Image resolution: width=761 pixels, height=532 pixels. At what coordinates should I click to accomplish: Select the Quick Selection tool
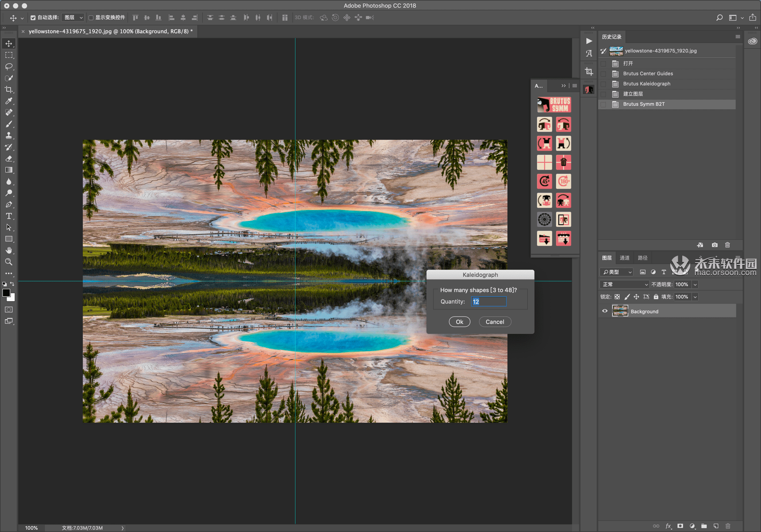click(x=9, y=78)
